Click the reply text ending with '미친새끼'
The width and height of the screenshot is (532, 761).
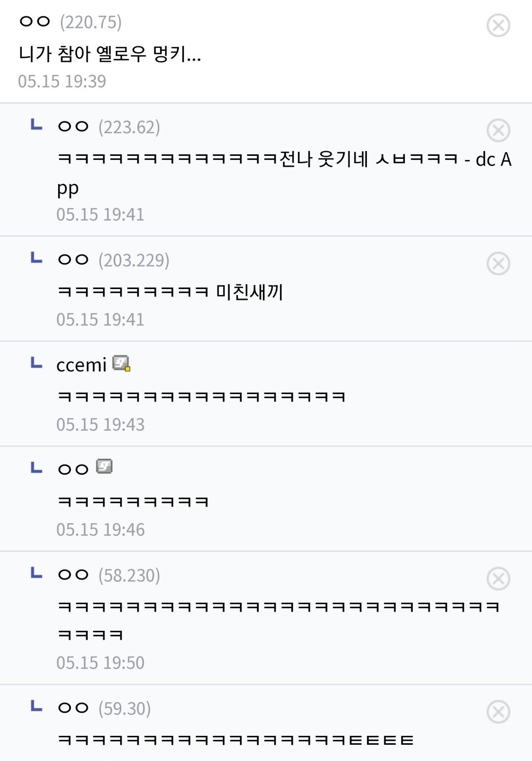(x=170, y=291)
